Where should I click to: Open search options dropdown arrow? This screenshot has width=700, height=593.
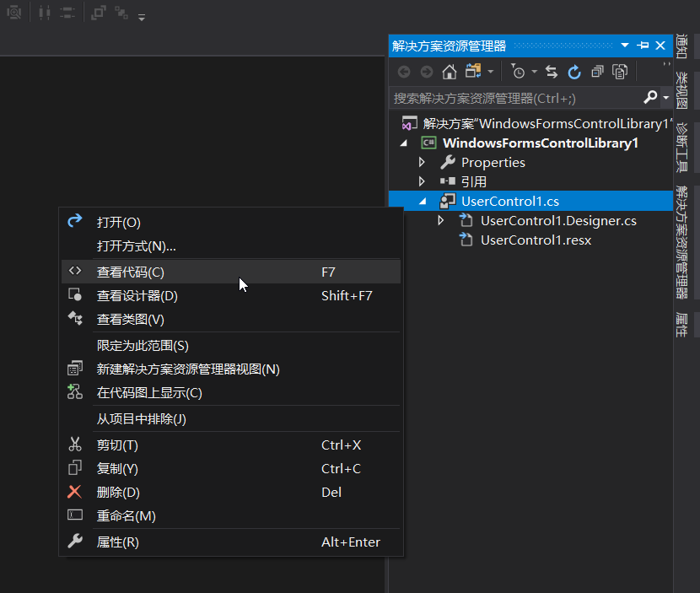point(666,97)
